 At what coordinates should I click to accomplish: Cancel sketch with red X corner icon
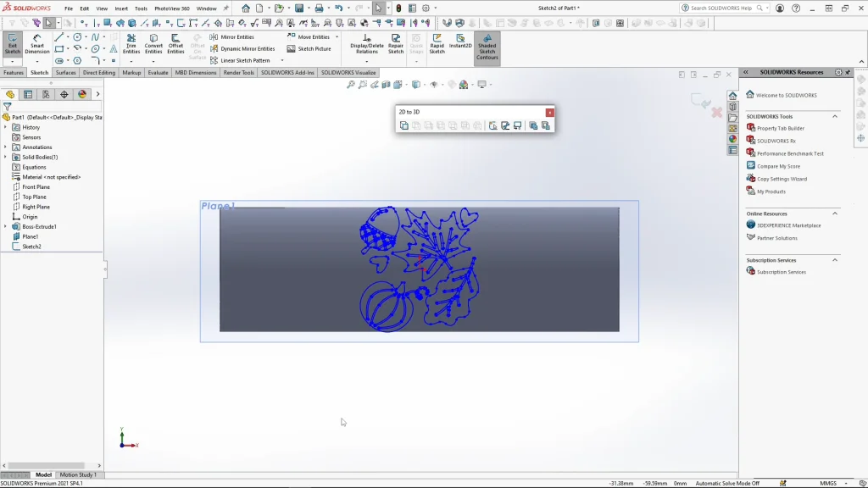(x=717, y=113)
